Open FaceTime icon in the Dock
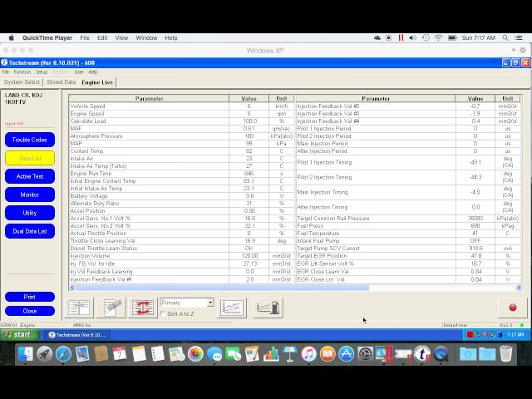Image resolution: width=532 pixels, height=399 pixels. (x=234, y=354)
